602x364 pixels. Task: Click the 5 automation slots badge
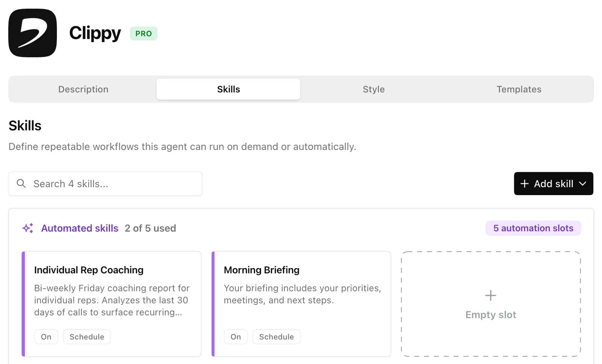pos(533,228)
